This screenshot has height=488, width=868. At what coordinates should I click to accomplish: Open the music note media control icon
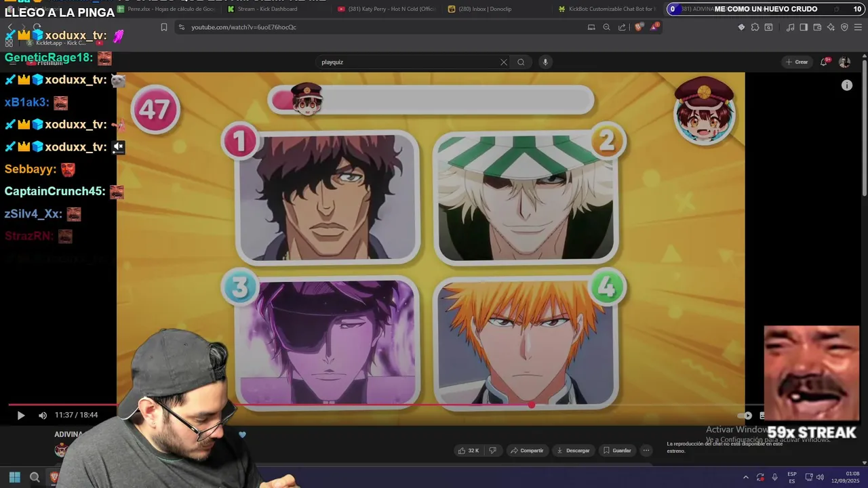tap(790, 27)
